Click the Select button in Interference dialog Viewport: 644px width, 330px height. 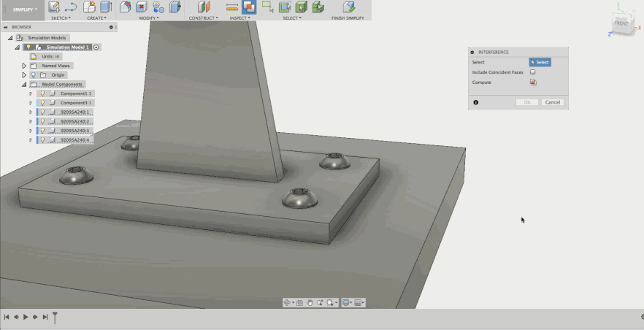tap(540, 63)
